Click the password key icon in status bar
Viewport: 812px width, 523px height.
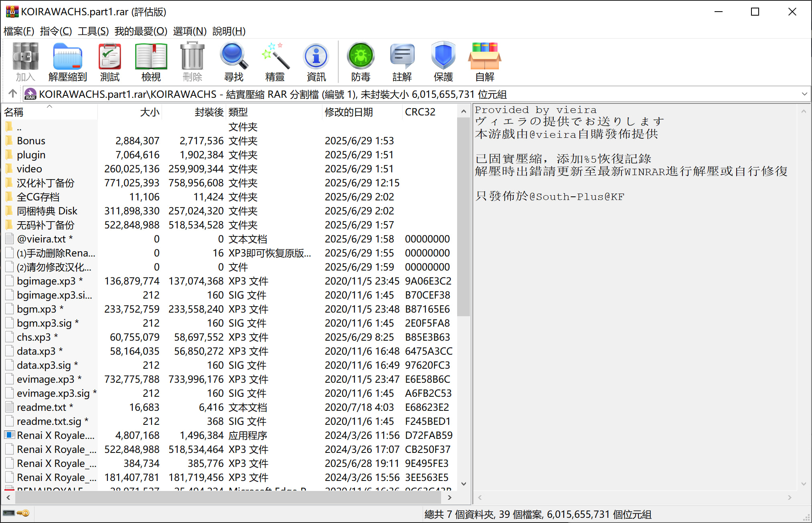click(23, 513)
